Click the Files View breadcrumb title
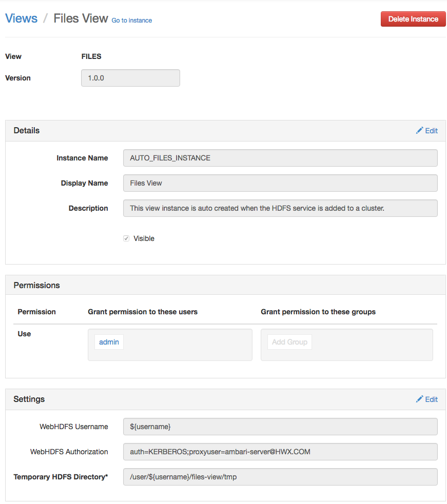Screen dimensions: 447x504 (x=81, y=18)
